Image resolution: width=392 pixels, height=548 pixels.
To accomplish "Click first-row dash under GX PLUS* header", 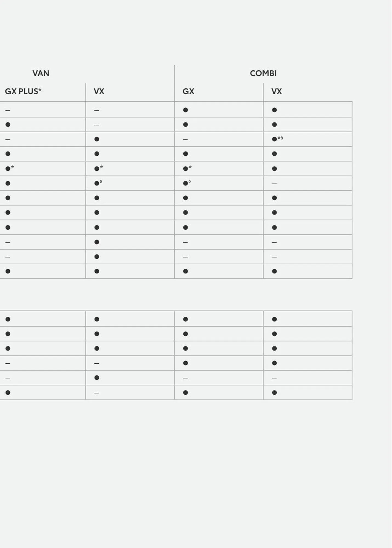I will 8,110.
